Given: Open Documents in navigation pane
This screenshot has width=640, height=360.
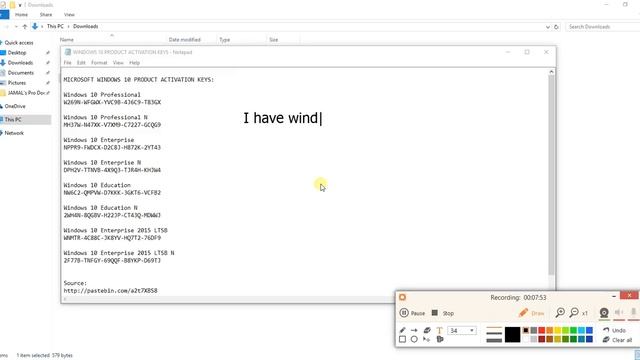Looking at the screenshot, I should pos(20,73).
